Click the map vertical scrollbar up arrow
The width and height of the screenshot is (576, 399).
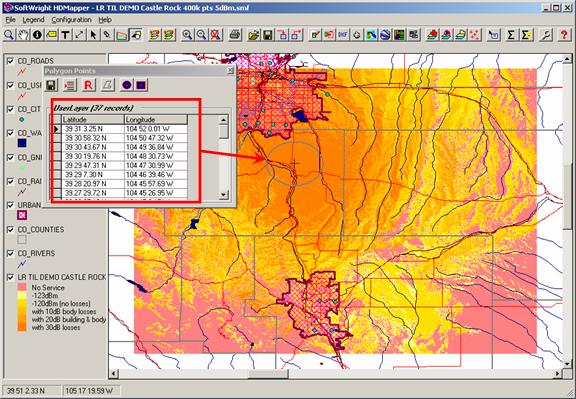567,59
